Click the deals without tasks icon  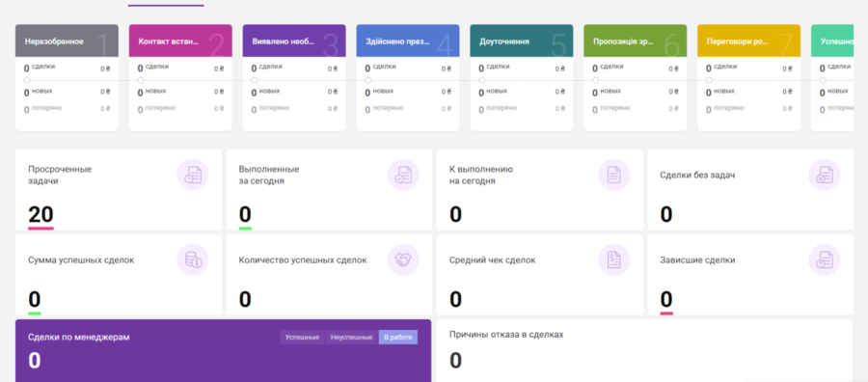point(825,175)
